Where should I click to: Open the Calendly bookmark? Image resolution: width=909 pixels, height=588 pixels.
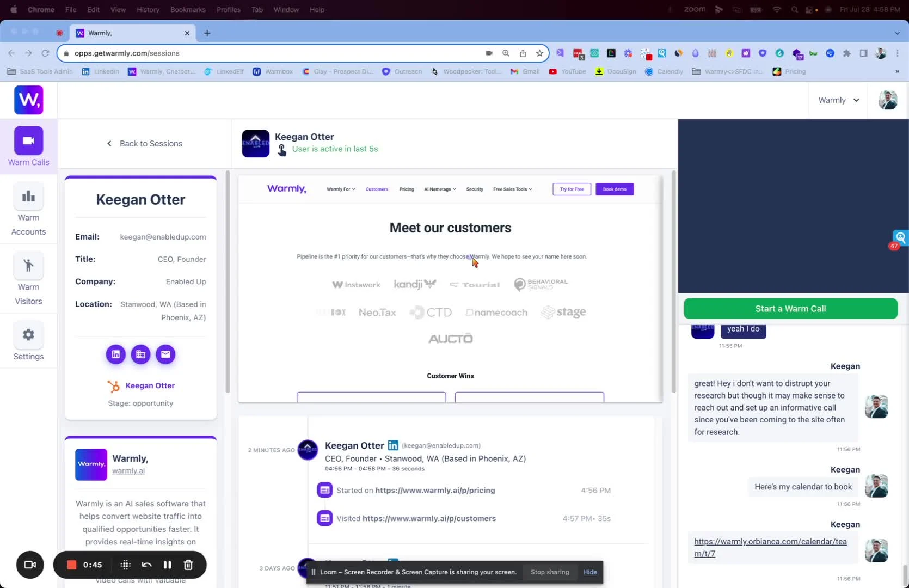(664, 71)
